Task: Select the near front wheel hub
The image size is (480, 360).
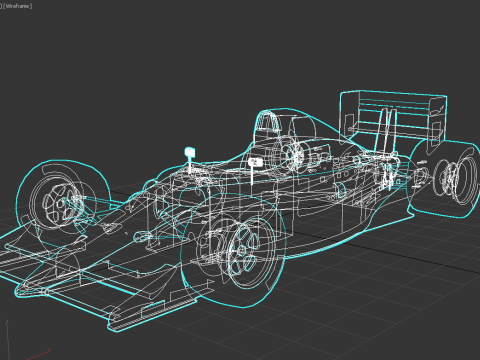Action: click(242, 252)
